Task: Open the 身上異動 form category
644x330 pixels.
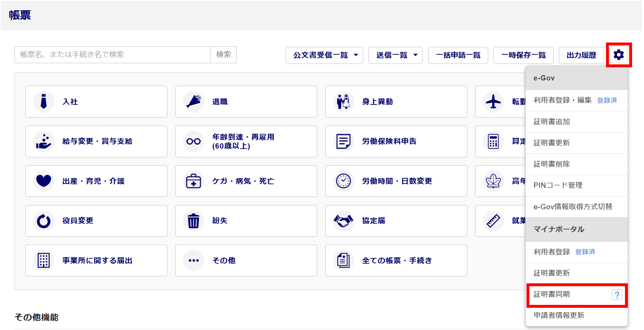Action: pyautogui.click(x=396, y=101)
